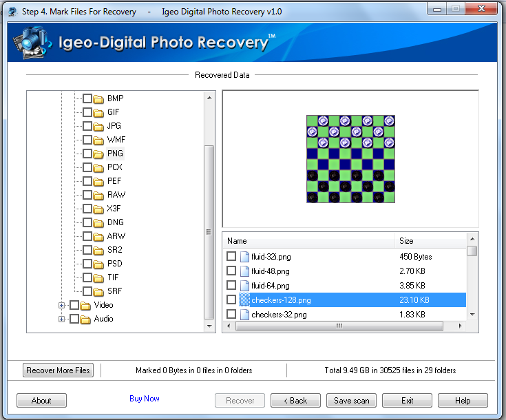
Task: Click the camera logo in the banner
Action: pyautogui.click(x=32, y=42)
